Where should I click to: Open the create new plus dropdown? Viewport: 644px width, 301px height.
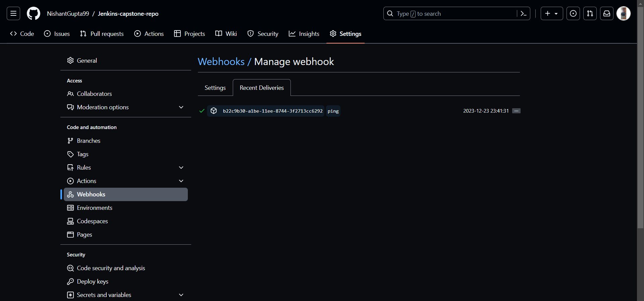551,13
